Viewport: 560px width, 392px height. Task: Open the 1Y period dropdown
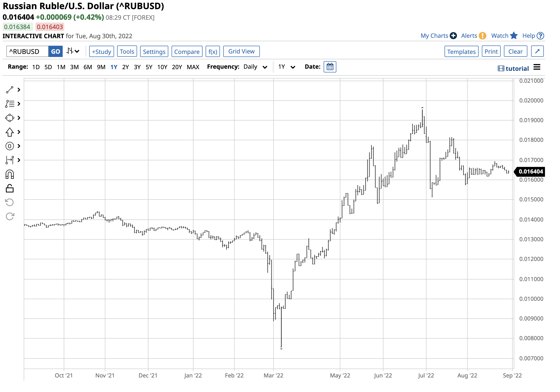(x=287, y=67)
